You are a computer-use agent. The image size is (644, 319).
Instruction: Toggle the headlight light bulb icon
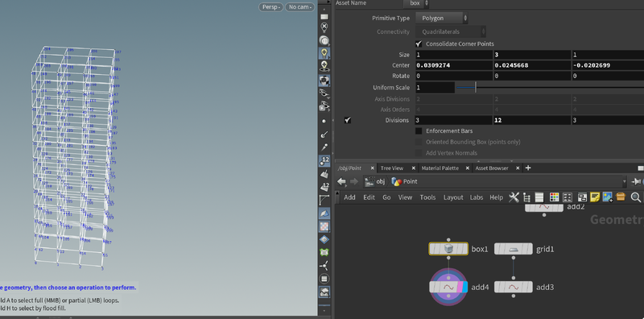(324, 53)
